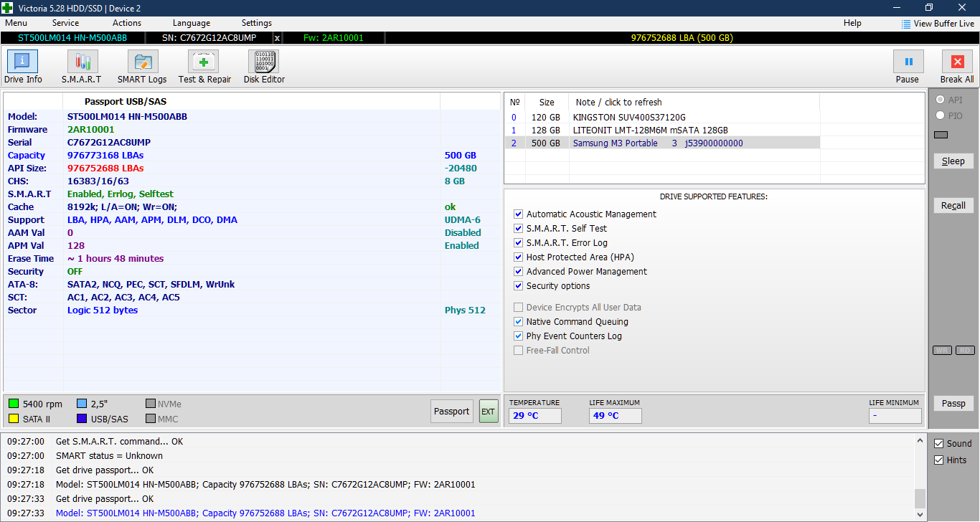Image resolution: width=980 pixels, height=522 pixels.
Task: Toggle Advanced Power Management checkbox
Action: coord(519,272)
